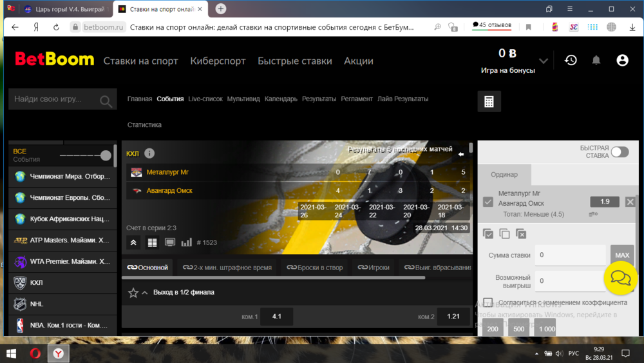Screen dimensions: 644x363
Task: Open the betting calculator icon
Action: click(x=489, y=101)
